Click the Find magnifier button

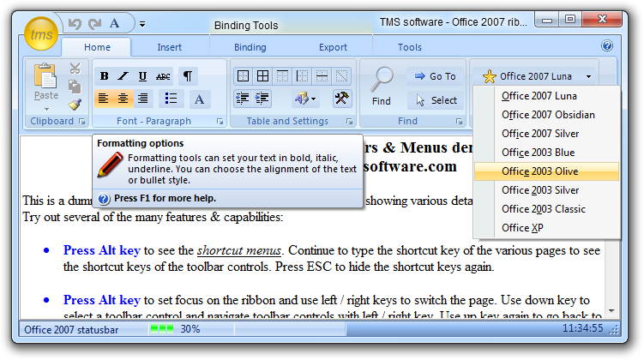382,87
